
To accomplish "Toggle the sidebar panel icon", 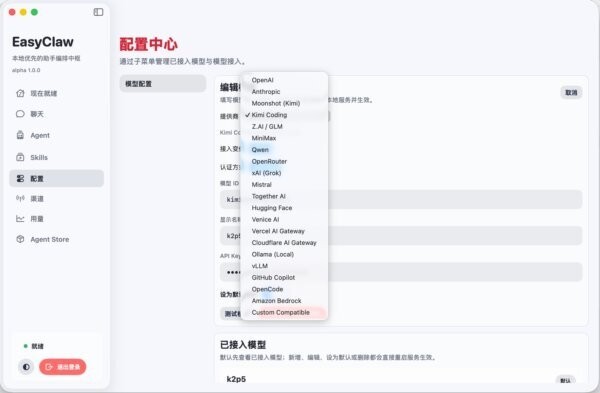I will click(x=98, y=12).
